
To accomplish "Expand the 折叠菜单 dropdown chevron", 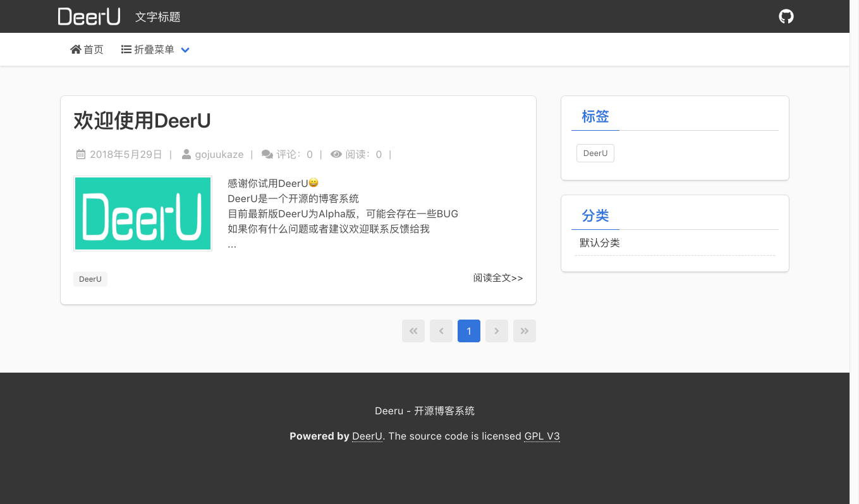I will [x=185, y=50].
